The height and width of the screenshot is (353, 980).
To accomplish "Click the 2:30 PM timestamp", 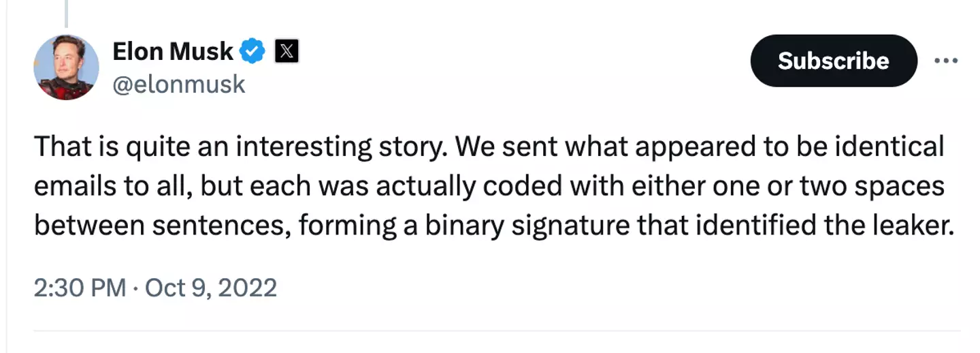I will [80, 288].
